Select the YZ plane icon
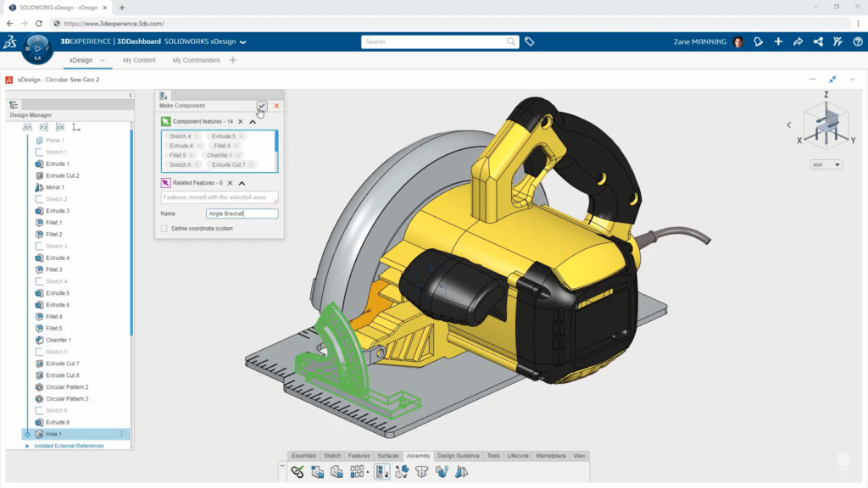This screenshot has width=868, height=488. (44, 127)
